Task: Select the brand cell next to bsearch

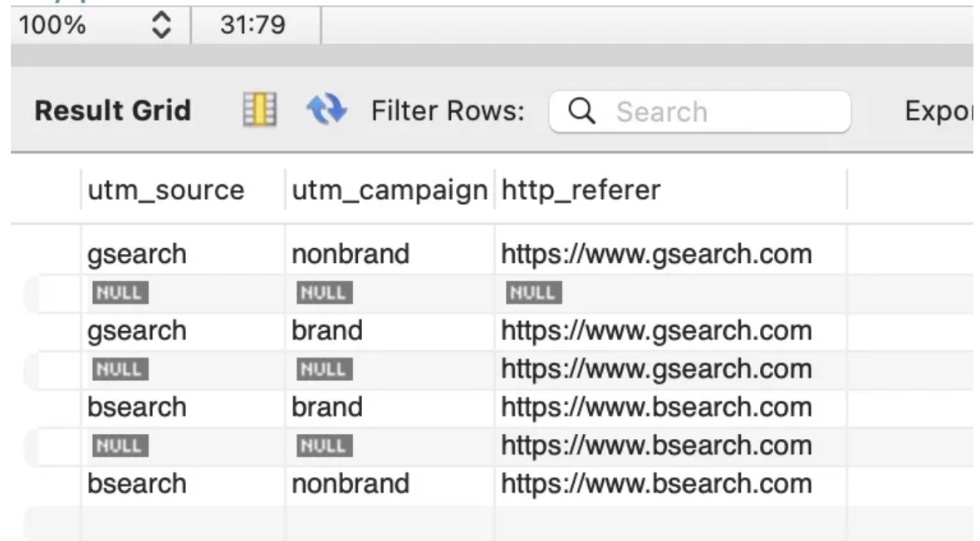Action: [326, 407]
